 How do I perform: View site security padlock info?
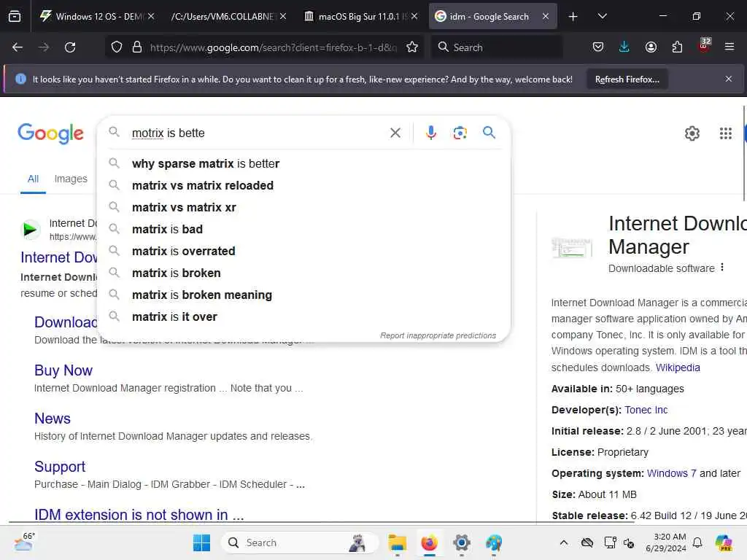click(x=137, y=47)
